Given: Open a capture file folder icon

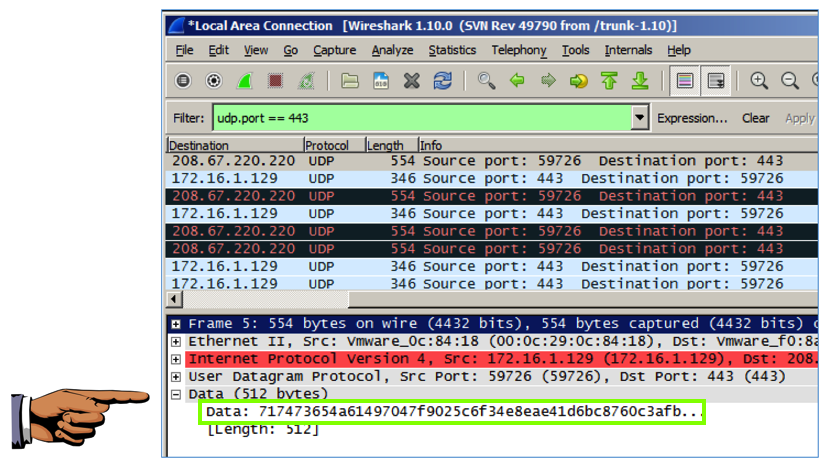Looking at the screenshot, I should point(350,81).
